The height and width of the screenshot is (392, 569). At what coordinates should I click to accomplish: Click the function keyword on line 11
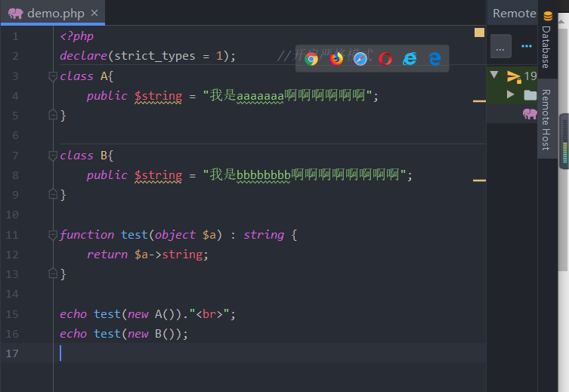pos(87,235)
